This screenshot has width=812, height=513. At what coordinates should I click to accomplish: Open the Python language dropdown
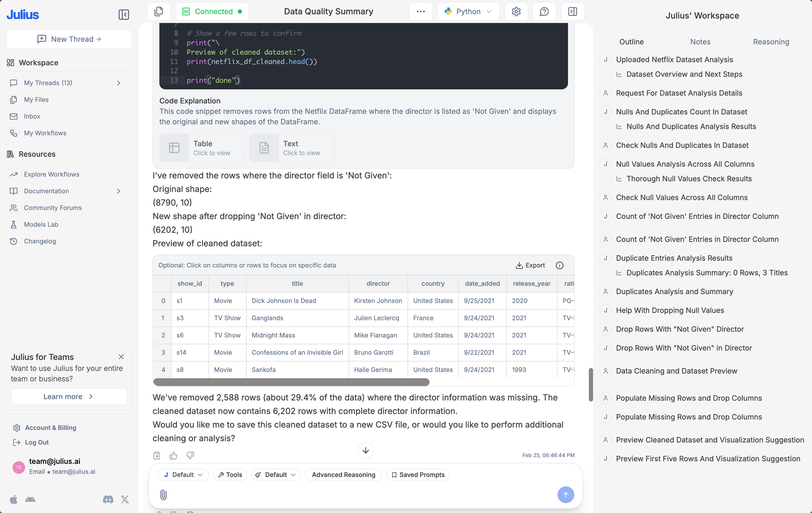(x=468, y=11)
